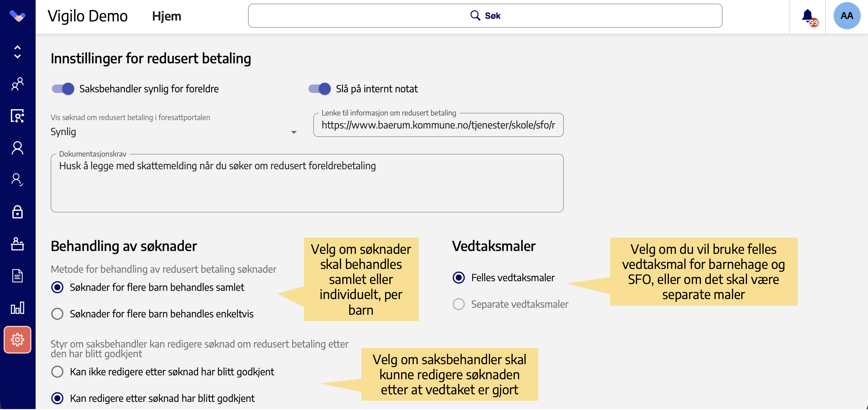The width and height of the screenshot is (868, 410).
Task: Expand the sidebar with up-down chevrons
Action: click(17, 52)
